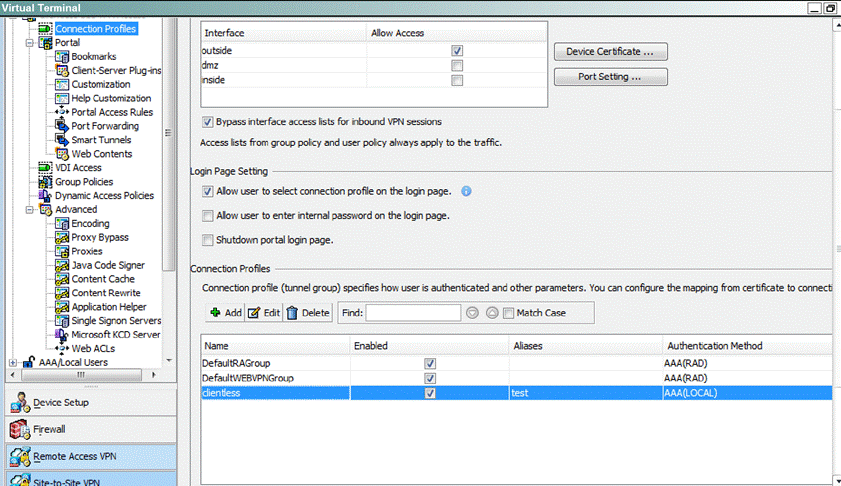Click the Device Setup panel icon
The image size is (841, 486).
[20, 403]
